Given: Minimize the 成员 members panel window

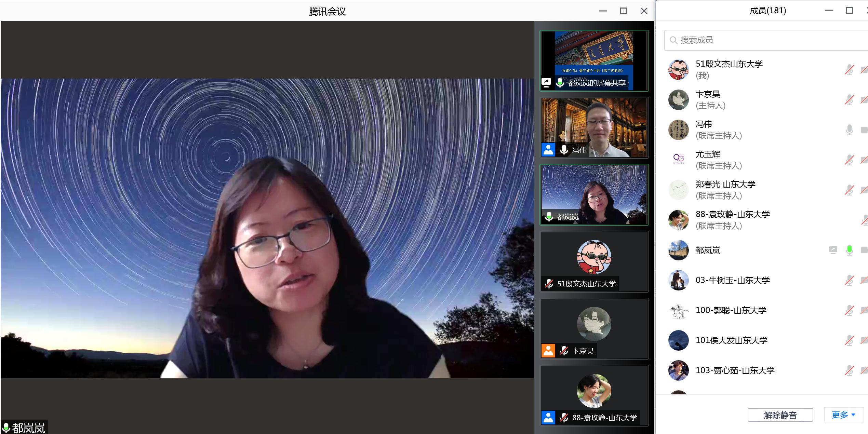Looking at the screenshot, I should pyautogui.click(x=829, y=11).
